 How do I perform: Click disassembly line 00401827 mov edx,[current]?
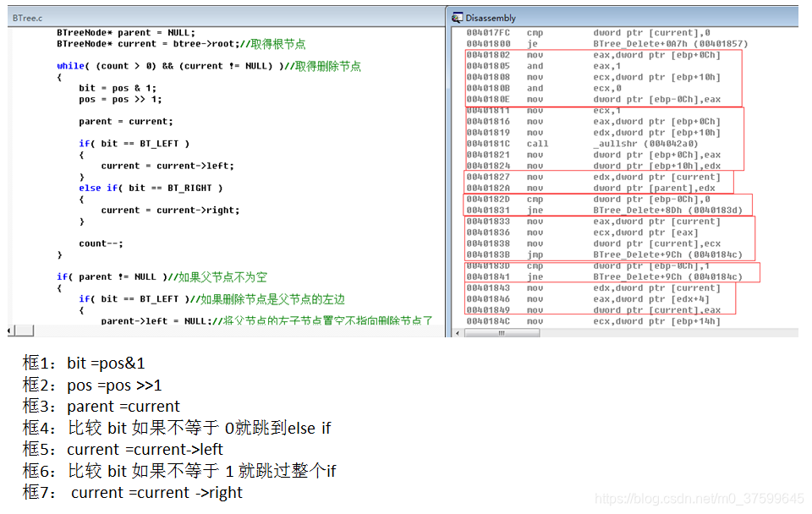pyautogui.click(x=594, y=177)
